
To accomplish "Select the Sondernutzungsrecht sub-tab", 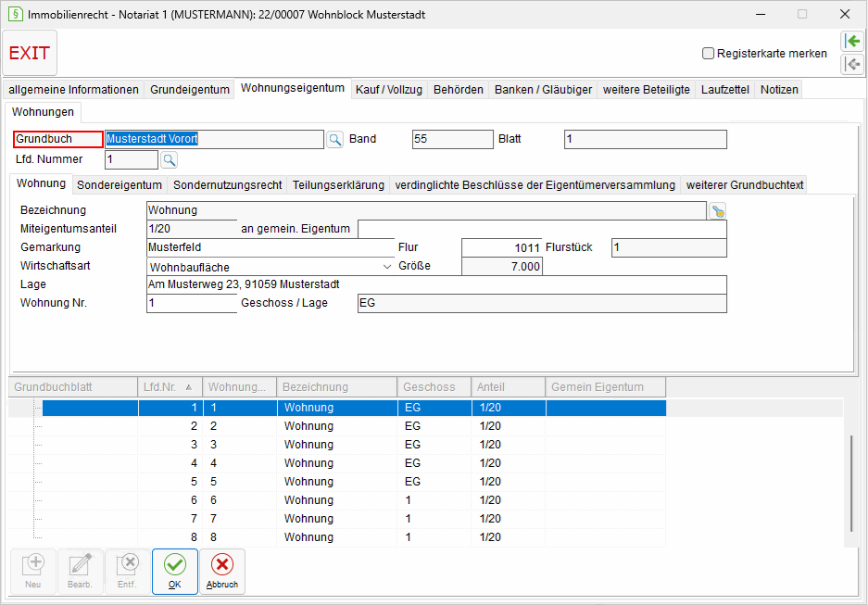I will tap(228, 185).
